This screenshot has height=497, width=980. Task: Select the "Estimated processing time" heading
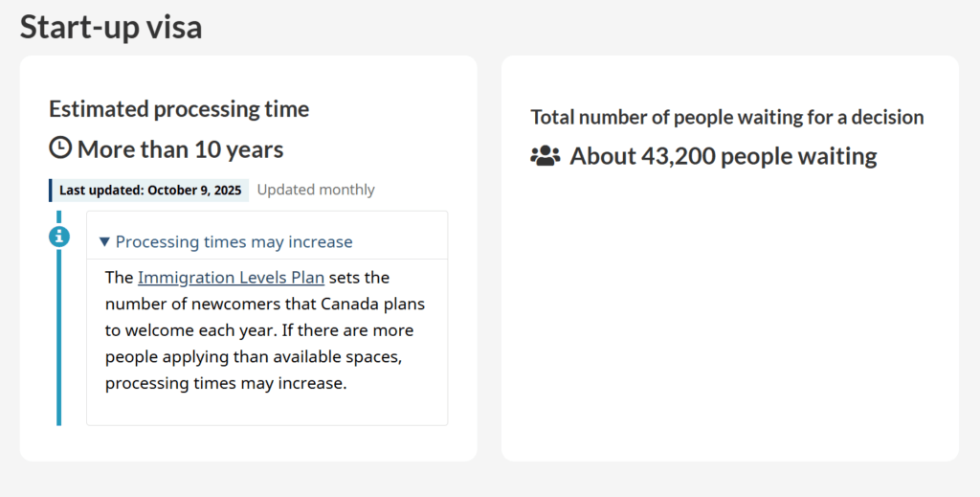coord(179,109)
